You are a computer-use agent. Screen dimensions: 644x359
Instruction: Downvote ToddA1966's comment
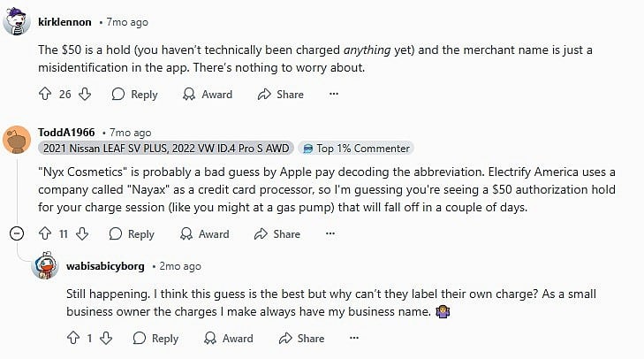(82, 233)
